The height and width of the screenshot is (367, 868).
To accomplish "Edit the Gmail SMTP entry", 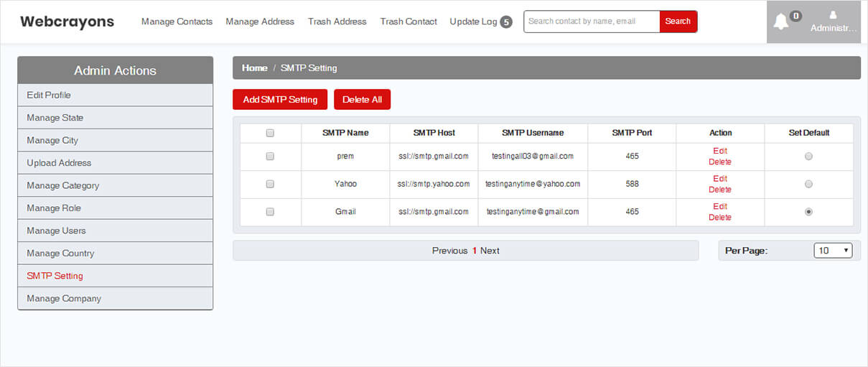I will point(719,207).
